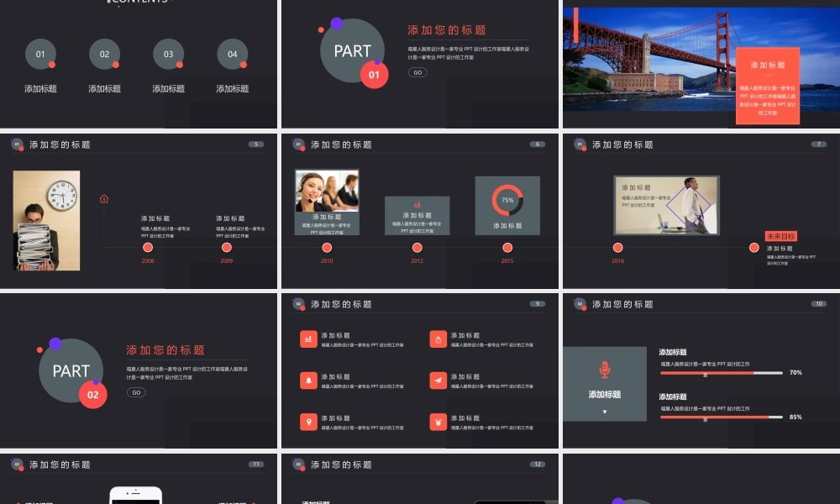
Task: Click the bar chart icon on slide 9
Action: pos(308,339)
